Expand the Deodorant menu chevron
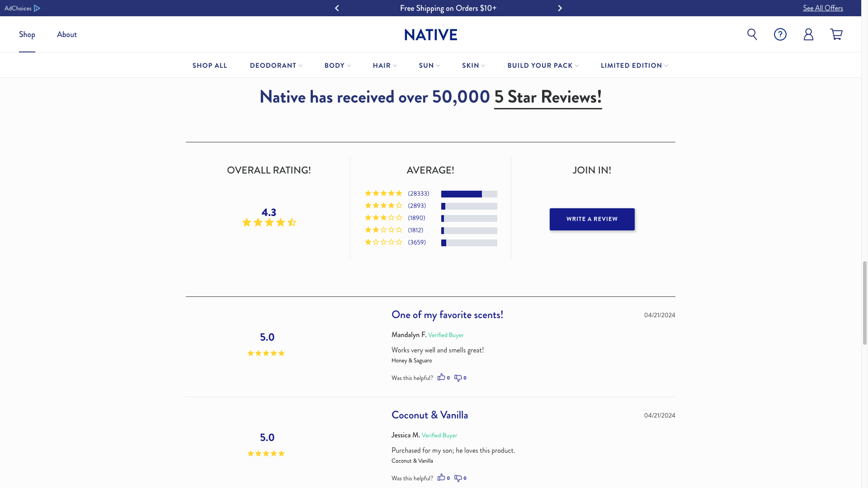Screen dimensions: 868x488 tap(301, 66)
